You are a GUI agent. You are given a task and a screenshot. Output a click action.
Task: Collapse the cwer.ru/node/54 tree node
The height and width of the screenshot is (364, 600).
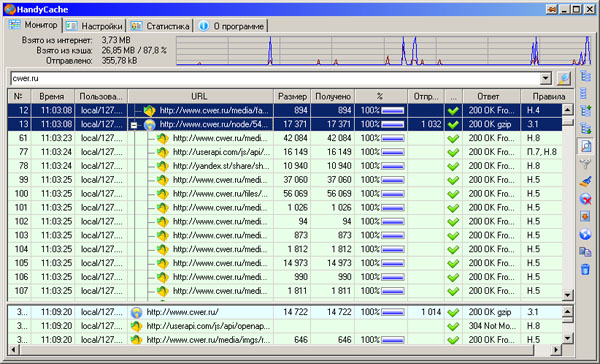tap(134, 125)
